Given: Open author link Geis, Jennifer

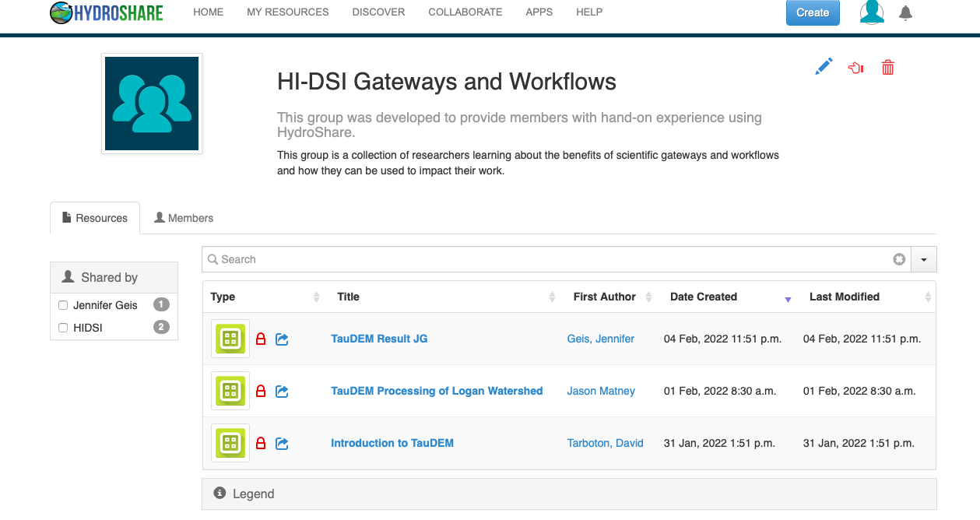Looking at the screenshot, I should coord(601,339).
